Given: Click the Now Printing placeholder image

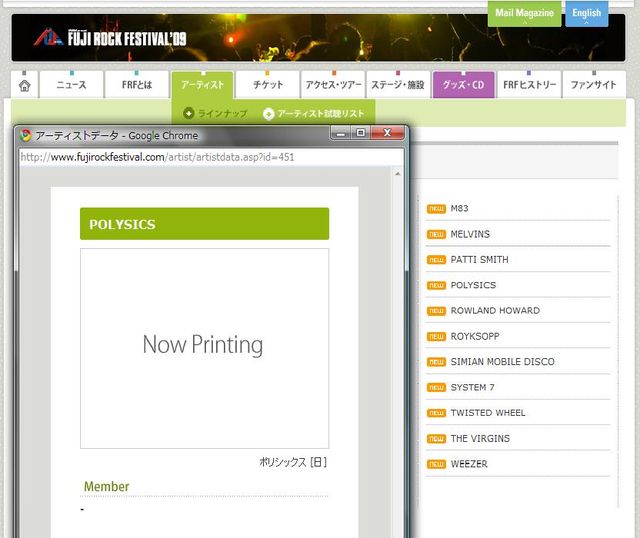Looking at the screenshot, I should tap(204, 347).
